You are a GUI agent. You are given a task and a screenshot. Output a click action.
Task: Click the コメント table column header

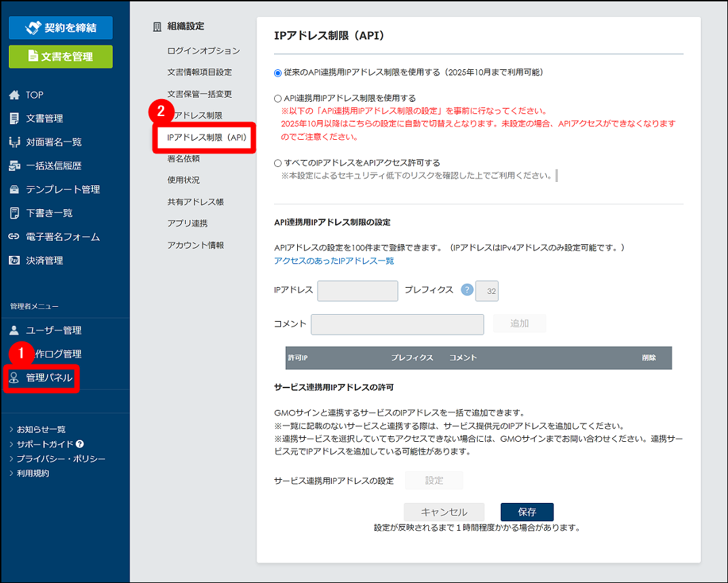[463, 358]
